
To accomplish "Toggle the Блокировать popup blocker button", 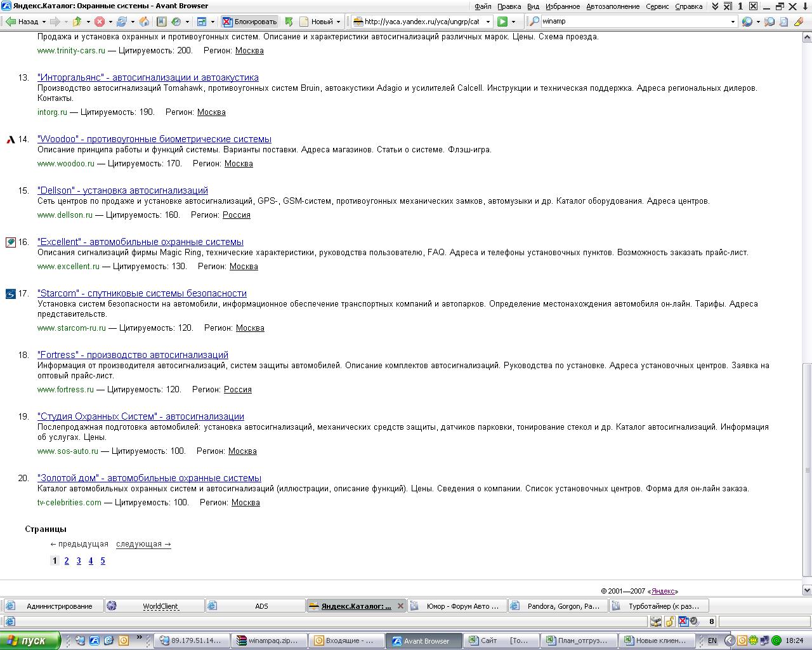I will click(251, 21).
